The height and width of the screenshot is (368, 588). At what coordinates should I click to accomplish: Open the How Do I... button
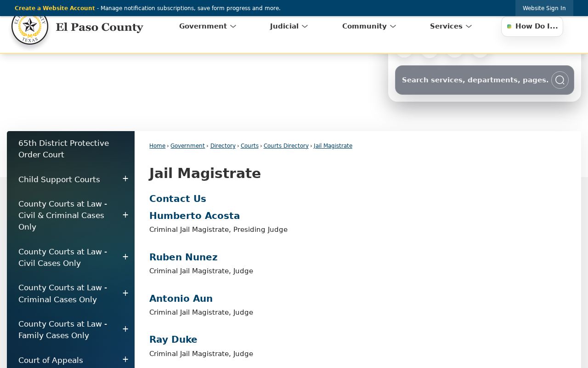point(532,26)
